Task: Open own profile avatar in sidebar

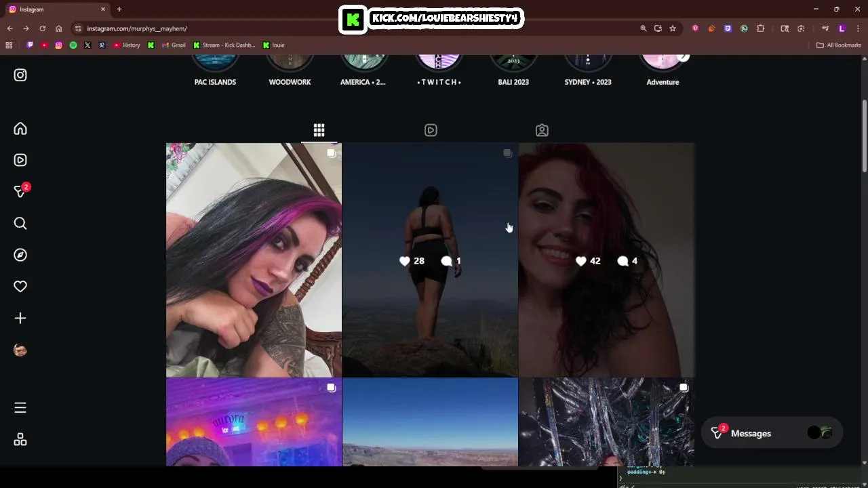Action: click(20, 350)
